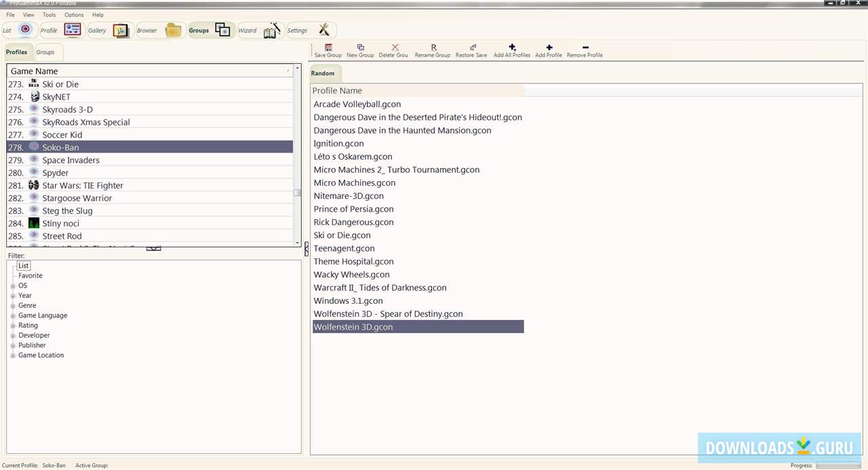Click the Rename Group icon
The width and height of the screenshot is (868, 470).
(433, 48)
